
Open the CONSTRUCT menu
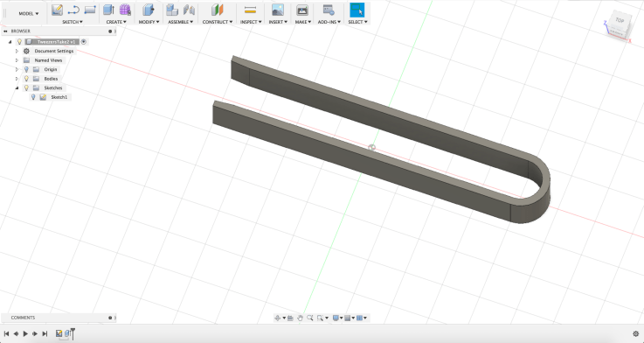(218, 22)
